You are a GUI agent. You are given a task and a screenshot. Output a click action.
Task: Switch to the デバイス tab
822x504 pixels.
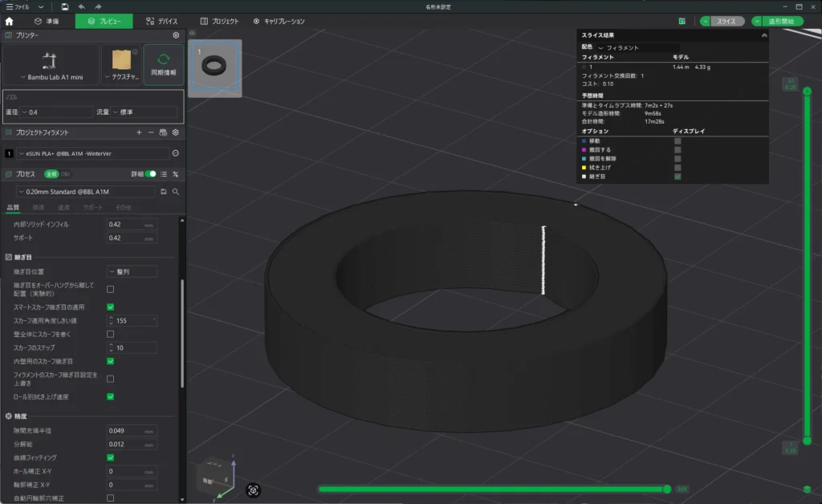coord(162,21)
